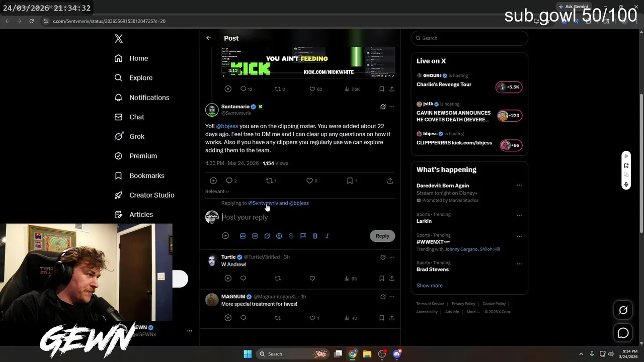This screenshot has height=362, width=644.
Task: Like Turtle's reply W Andrew
Action: point(312,278)
